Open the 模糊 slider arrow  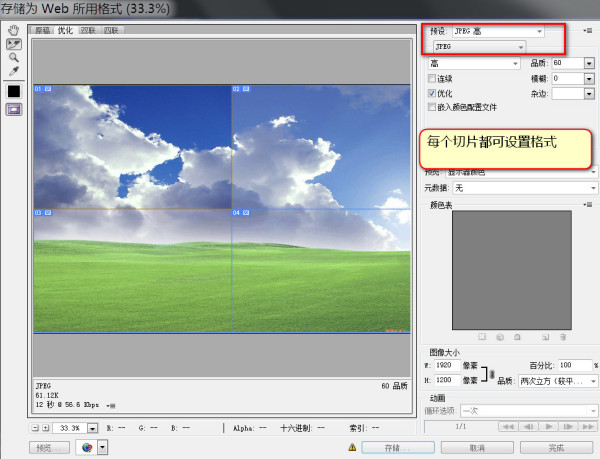point(589,78)
